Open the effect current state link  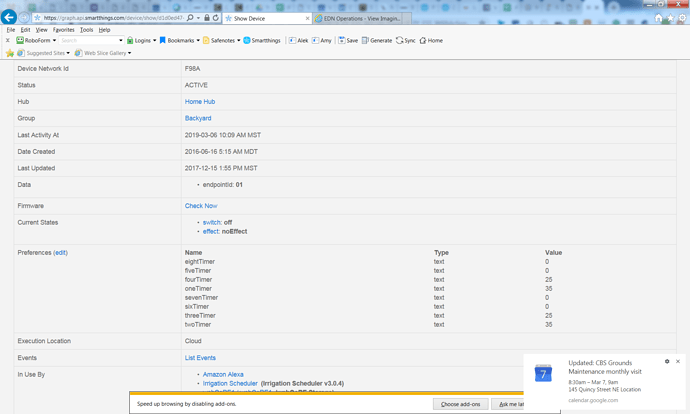pos(211,231)
